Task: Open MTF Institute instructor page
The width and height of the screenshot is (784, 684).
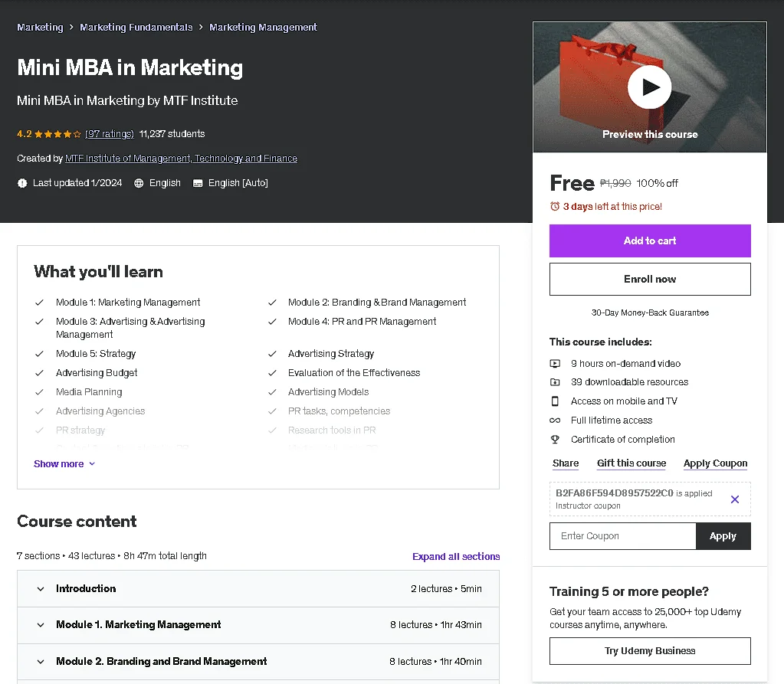Action: pyautogui.click(x=181, y=159)
